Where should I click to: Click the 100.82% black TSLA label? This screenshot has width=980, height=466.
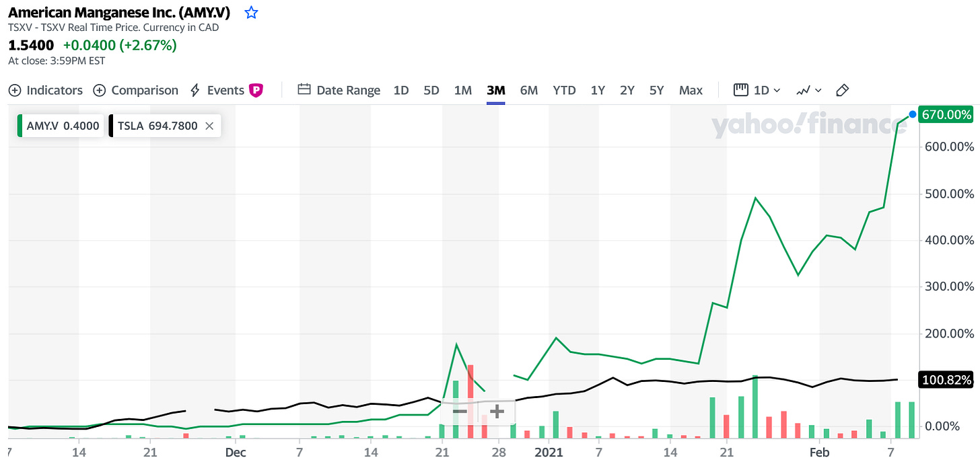pos(948,381)
